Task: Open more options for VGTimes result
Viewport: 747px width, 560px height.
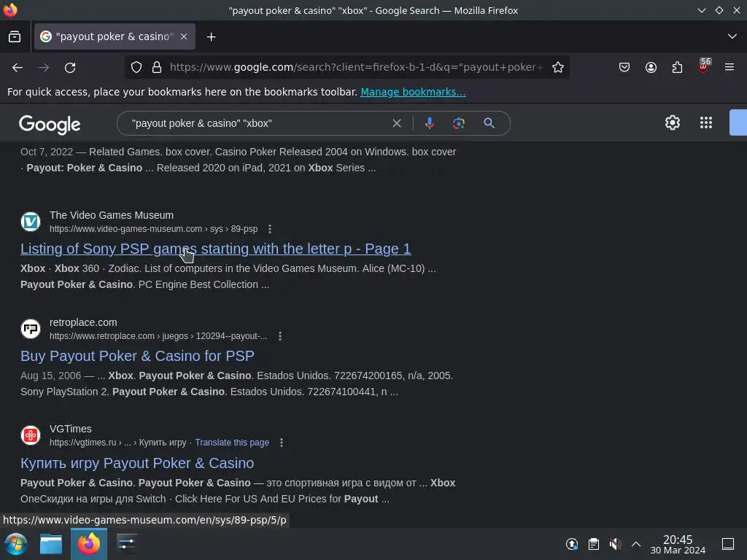Action: click(x=282, y=443)
